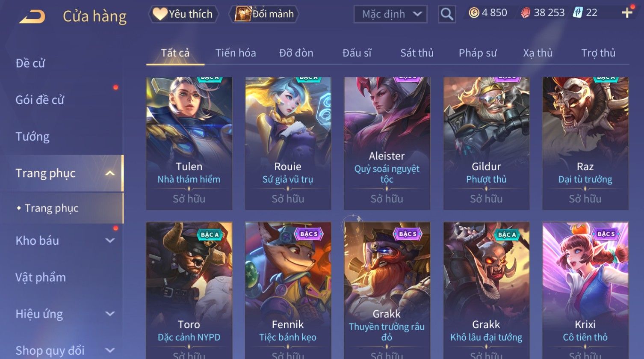Expand the Hiệu ứng sidebar section
The height and width of the screenshot is (359, 644).
click(110, 314)
